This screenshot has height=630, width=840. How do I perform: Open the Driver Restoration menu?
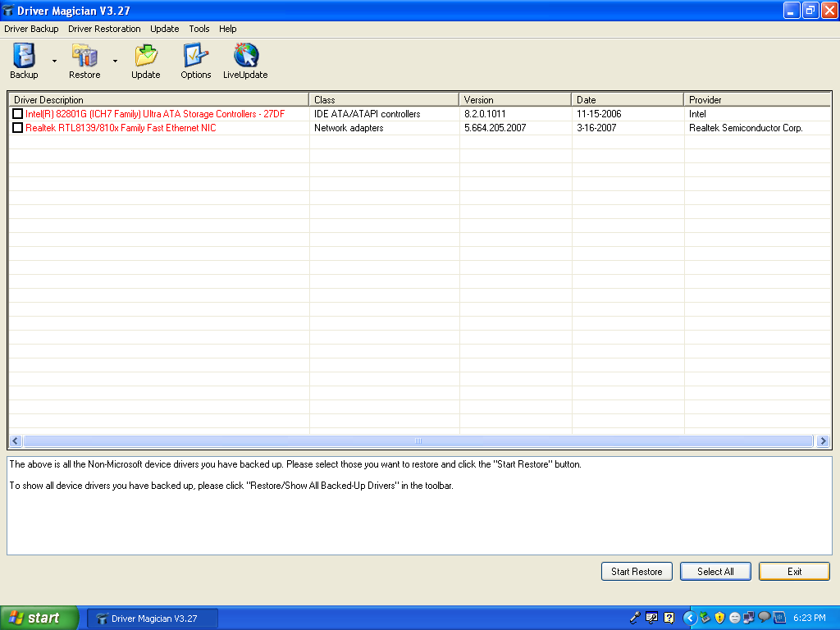104,29
